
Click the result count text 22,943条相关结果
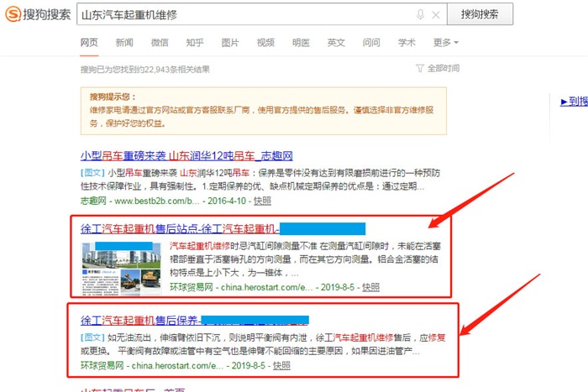tap(177, 70)
